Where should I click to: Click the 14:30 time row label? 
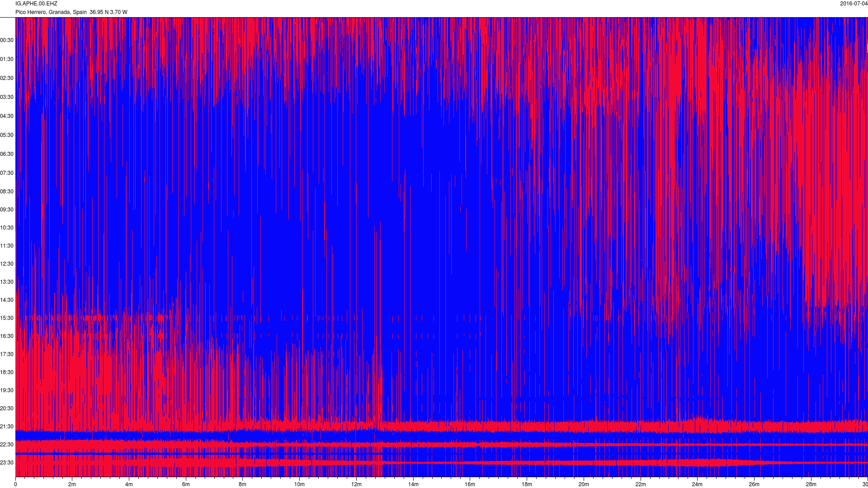point(7,300)
